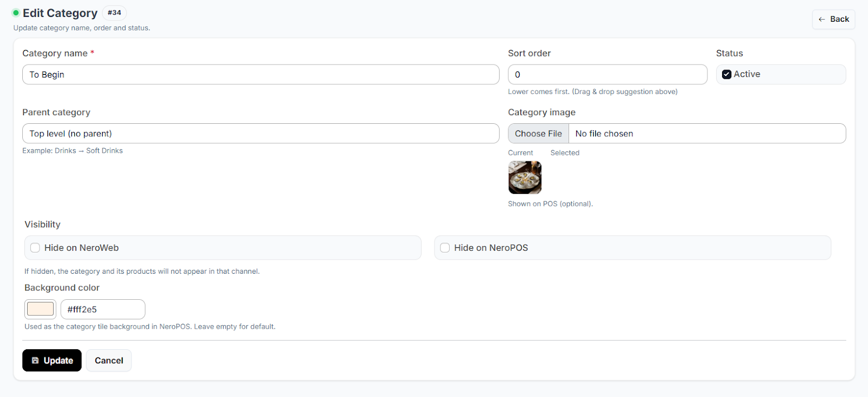
Task: Click the 'Sort order' label text
Action: pyautogui.click(x=529, y=53)
